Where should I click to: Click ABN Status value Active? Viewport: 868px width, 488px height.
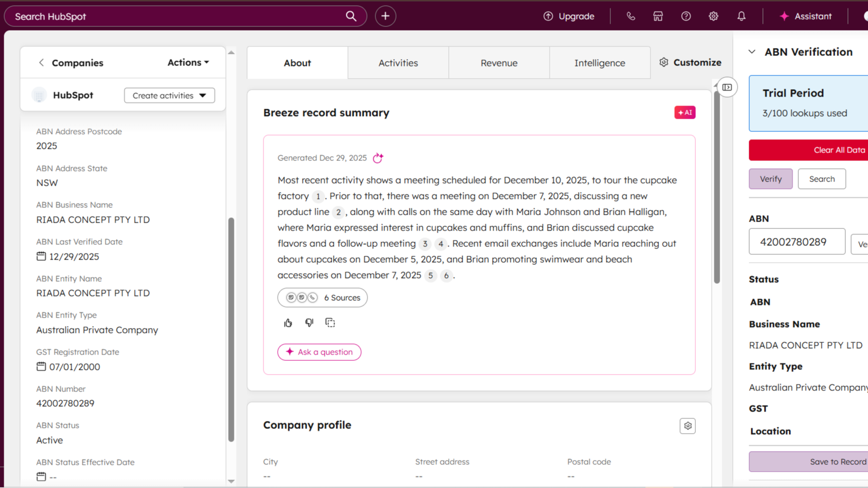pyautogui.click(x=50, y=440)
